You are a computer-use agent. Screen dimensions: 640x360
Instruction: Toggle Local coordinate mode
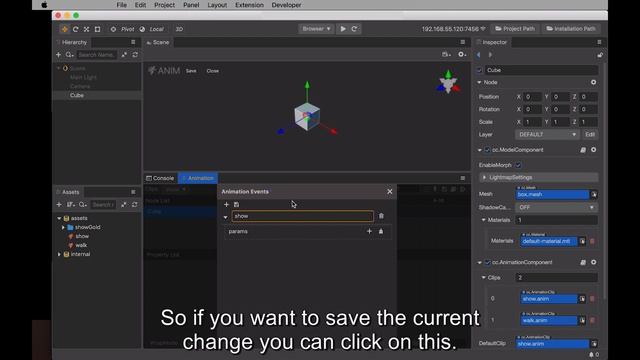[x=151, y=29]
